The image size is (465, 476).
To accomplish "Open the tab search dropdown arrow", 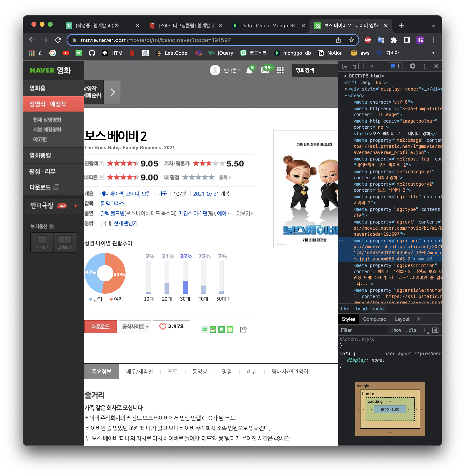I will pos(433,26).
